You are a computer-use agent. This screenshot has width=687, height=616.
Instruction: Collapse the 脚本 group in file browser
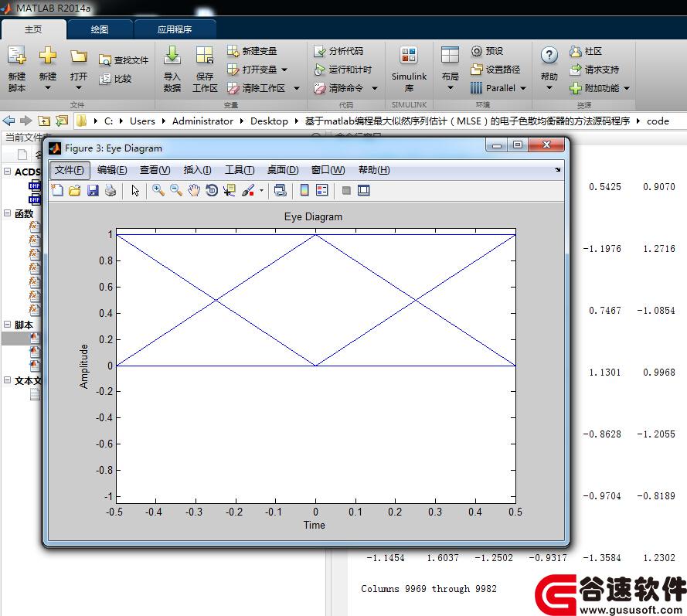click(8, 324)
